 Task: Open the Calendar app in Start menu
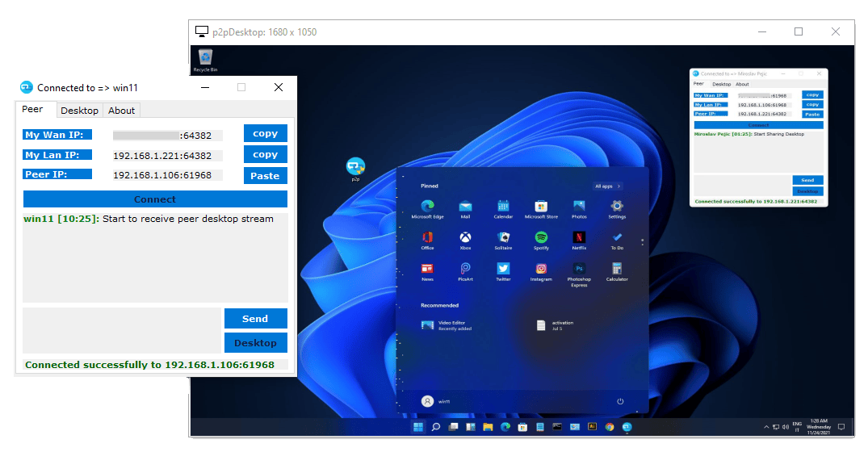coord(503,210)
